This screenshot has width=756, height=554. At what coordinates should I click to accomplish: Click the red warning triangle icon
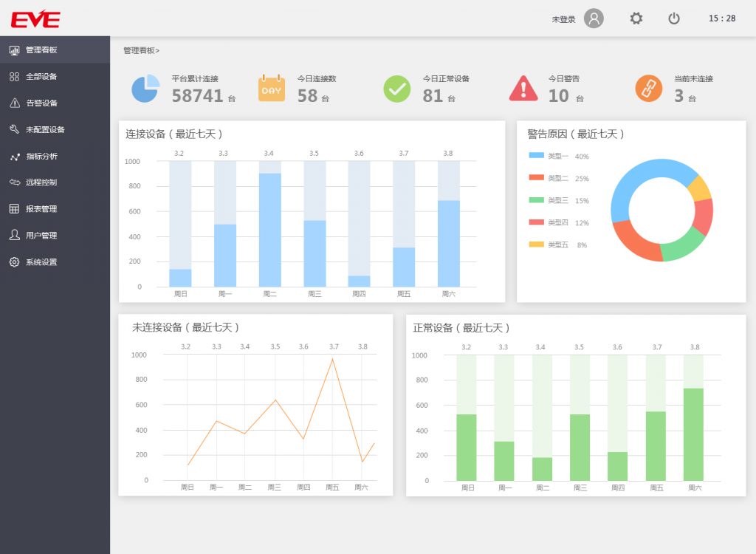pos(523,89)
